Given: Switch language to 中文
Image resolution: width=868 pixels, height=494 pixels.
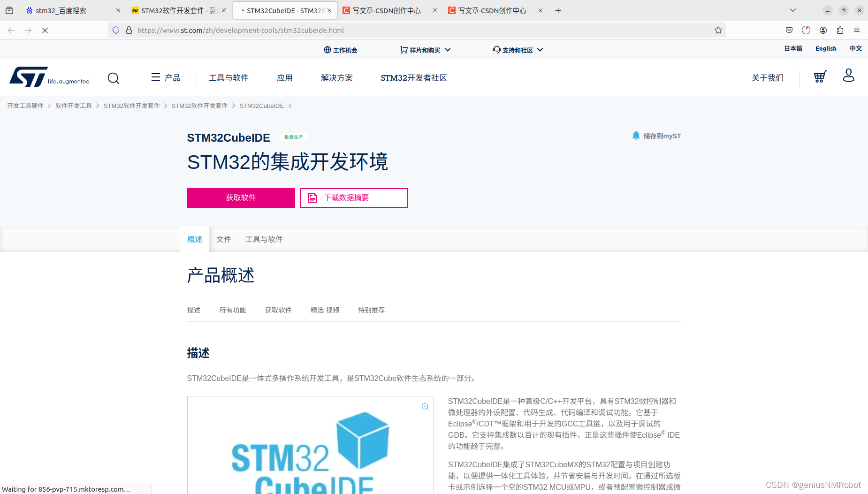Looking at the screenshot, I should pos(856,48).
